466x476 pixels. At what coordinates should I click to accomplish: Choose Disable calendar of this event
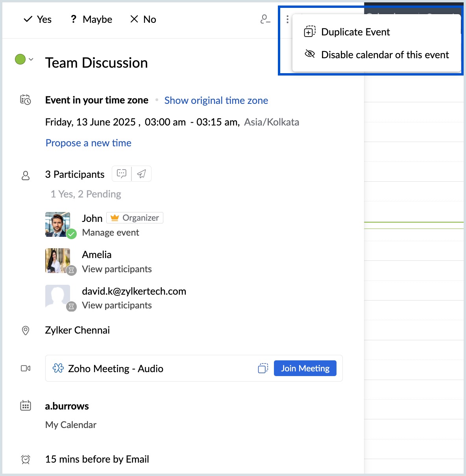pos(385,55)
